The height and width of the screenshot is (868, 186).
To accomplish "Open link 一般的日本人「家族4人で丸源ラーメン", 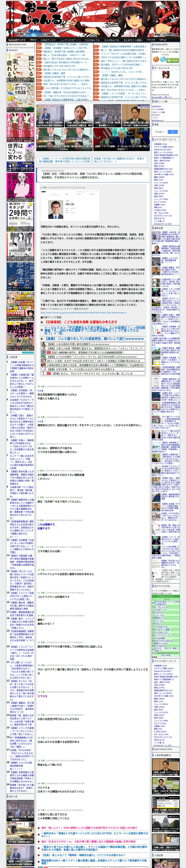I will point(94,834).
